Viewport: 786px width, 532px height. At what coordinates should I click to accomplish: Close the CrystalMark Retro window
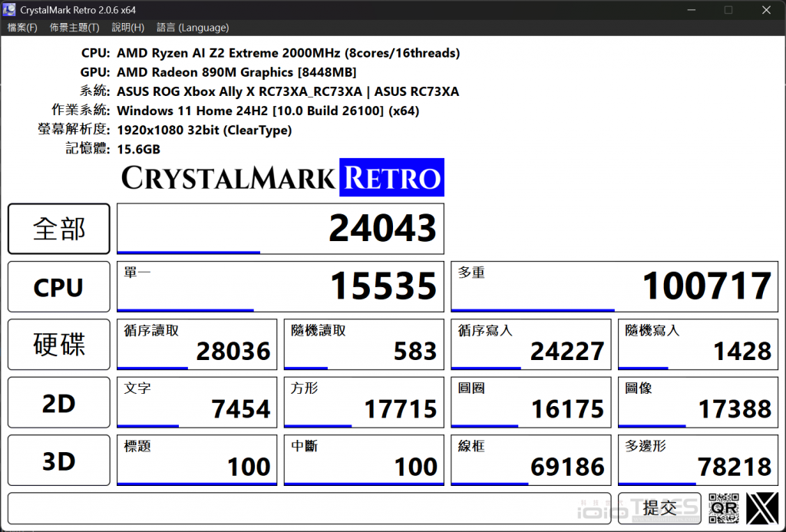(767, 10)
